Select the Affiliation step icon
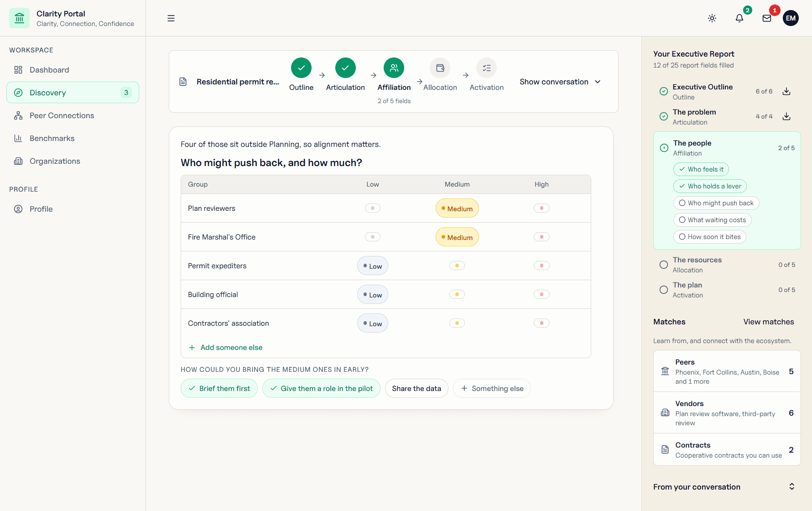 pyautogui.click(x=394, y=68)
